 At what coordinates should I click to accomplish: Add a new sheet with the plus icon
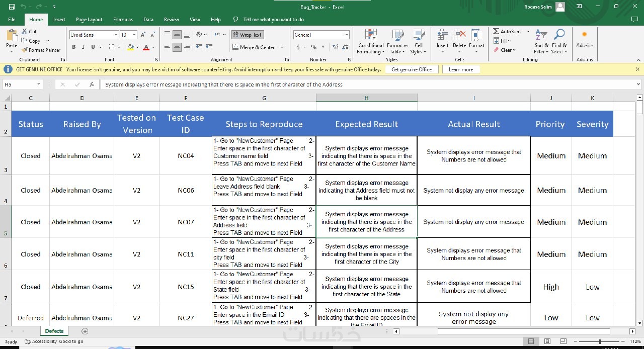pos(85,331)
